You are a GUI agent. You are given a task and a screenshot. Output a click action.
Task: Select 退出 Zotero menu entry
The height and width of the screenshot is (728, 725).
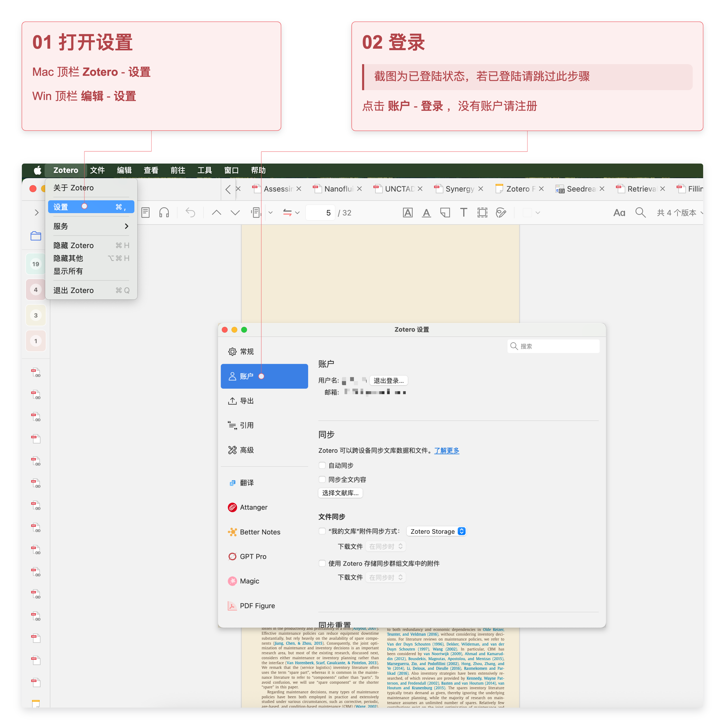pos(91,290)
